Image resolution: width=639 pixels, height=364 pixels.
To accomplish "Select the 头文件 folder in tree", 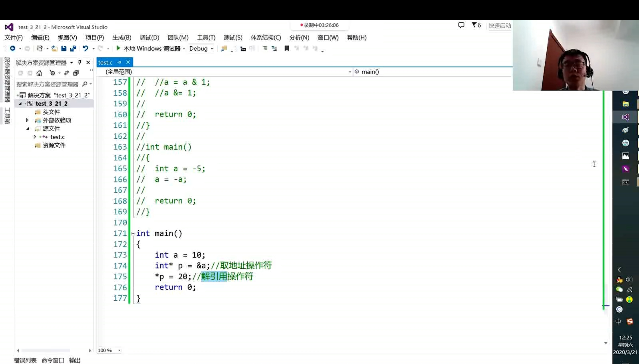I will pyautogui.click(x=51, y=112).
